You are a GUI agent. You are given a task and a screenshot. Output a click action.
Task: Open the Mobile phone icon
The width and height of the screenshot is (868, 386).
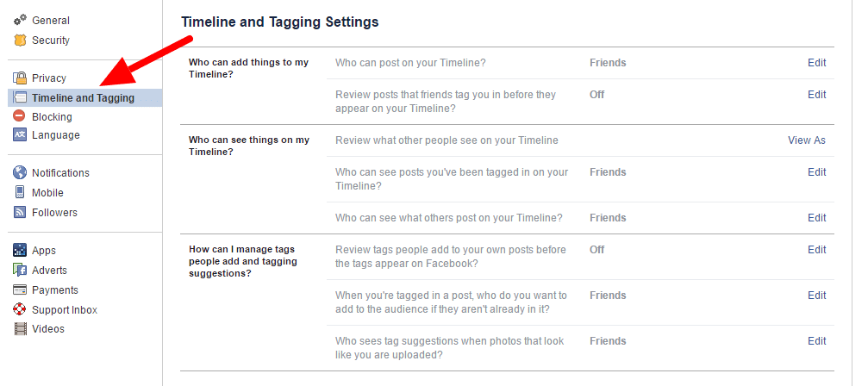click(20, 192)
